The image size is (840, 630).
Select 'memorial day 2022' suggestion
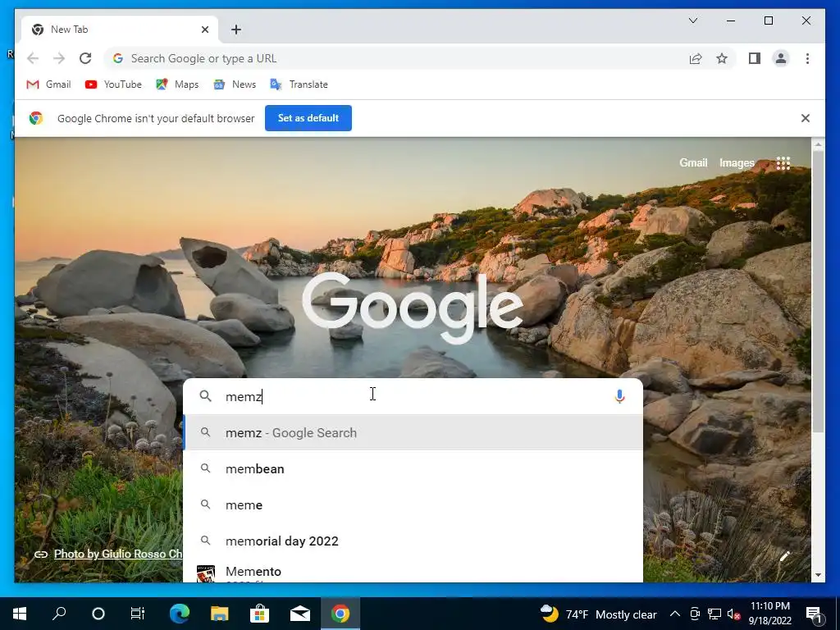pyautogui.click(x=413, y=541)
